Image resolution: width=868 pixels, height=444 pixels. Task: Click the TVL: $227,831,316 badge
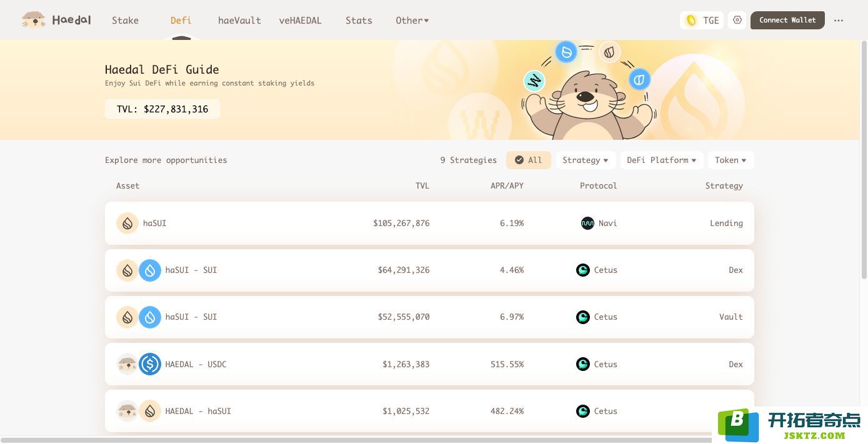162,109
